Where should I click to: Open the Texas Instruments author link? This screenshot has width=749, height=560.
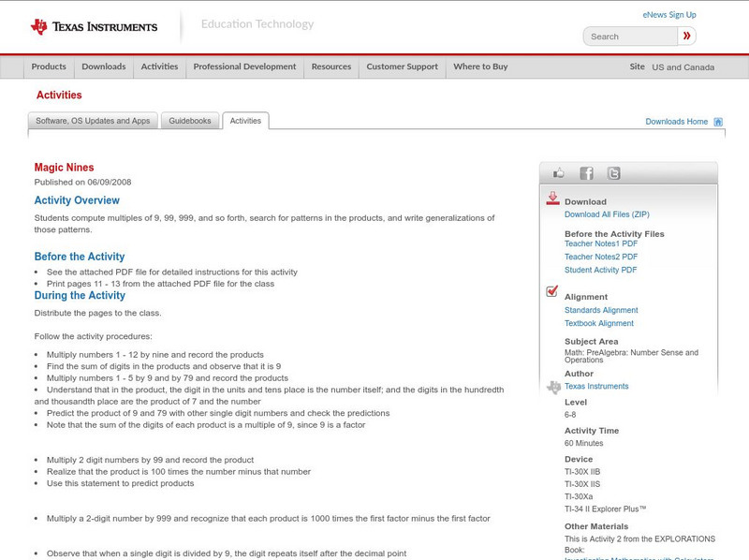click(x=596, y=386)
